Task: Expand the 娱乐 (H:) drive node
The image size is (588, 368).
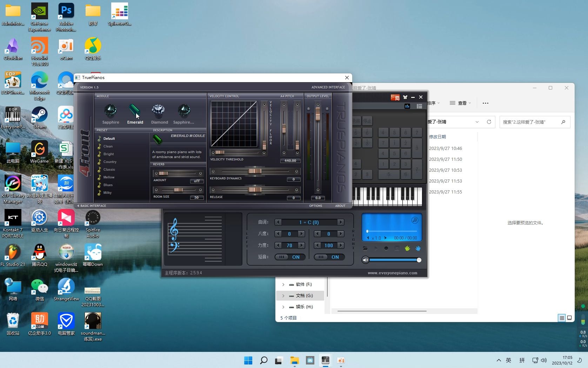Action: (283, 307)
